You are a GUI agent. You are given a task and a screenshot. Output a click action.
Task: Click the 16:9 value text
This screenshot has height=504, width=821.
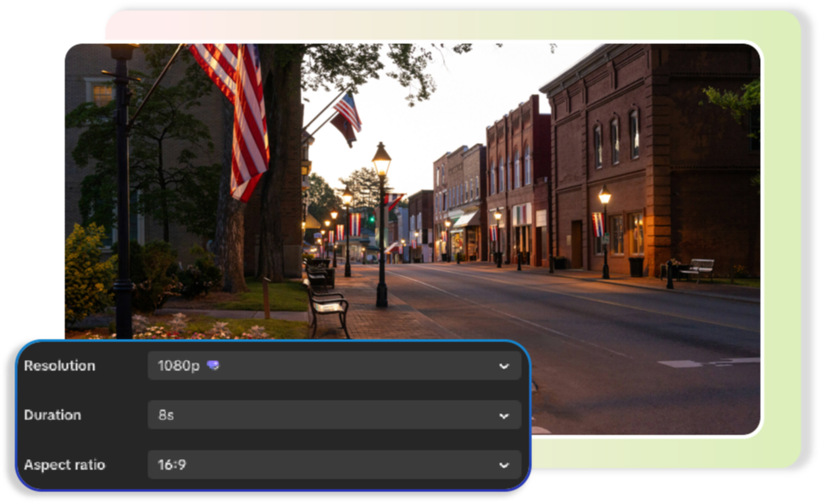click(172, 465)
